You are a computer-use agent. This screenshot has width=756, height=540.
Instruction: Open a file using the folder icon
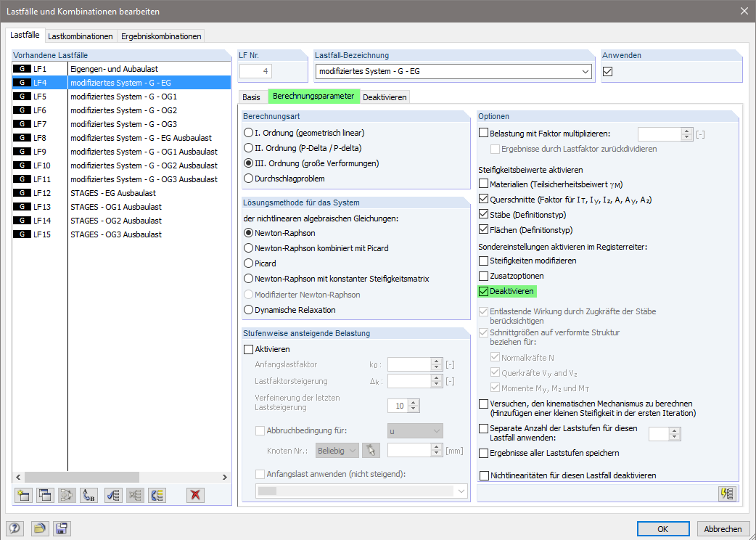[40, 528]
